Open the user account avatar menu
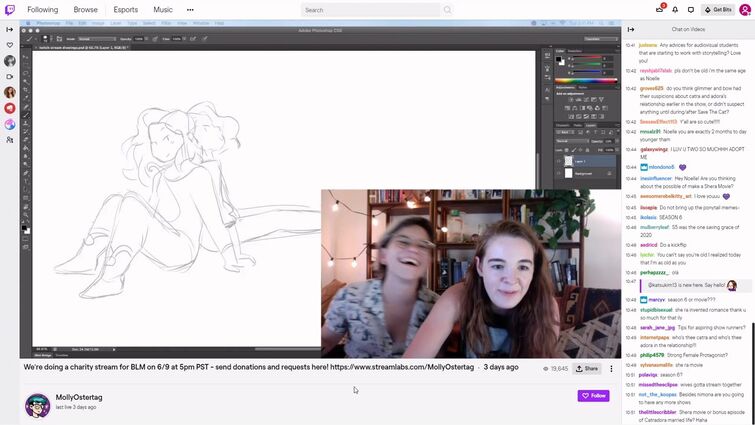The height and width of the screenshot is (425, 755). (x=745, y=10)
